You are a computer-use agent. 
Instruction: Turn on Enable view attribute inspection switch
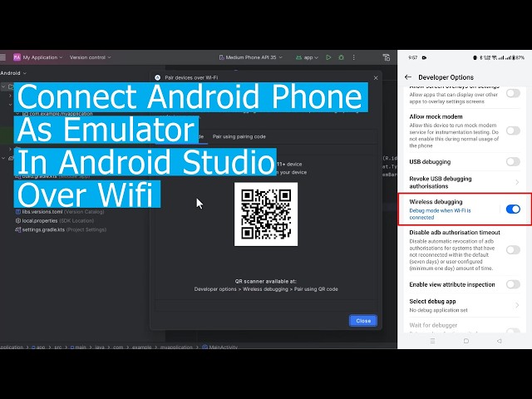click(513, 284)
